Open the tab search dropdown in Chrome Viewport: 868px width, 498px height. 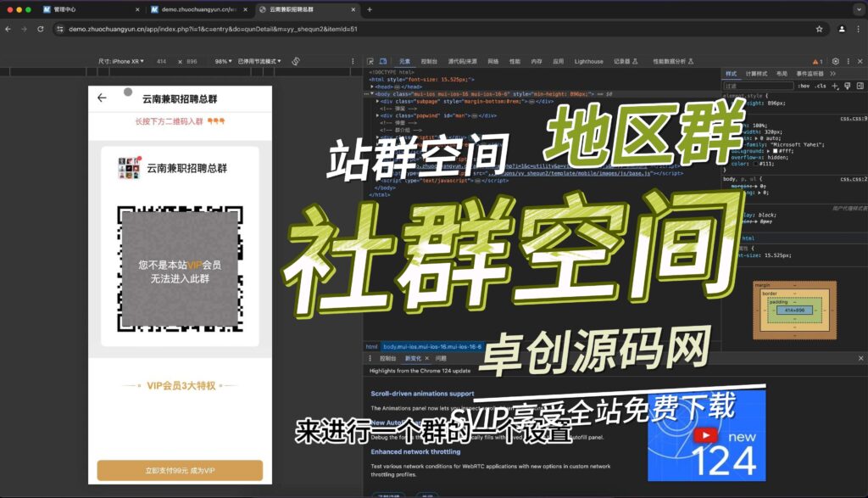click(x=859, y=9)
